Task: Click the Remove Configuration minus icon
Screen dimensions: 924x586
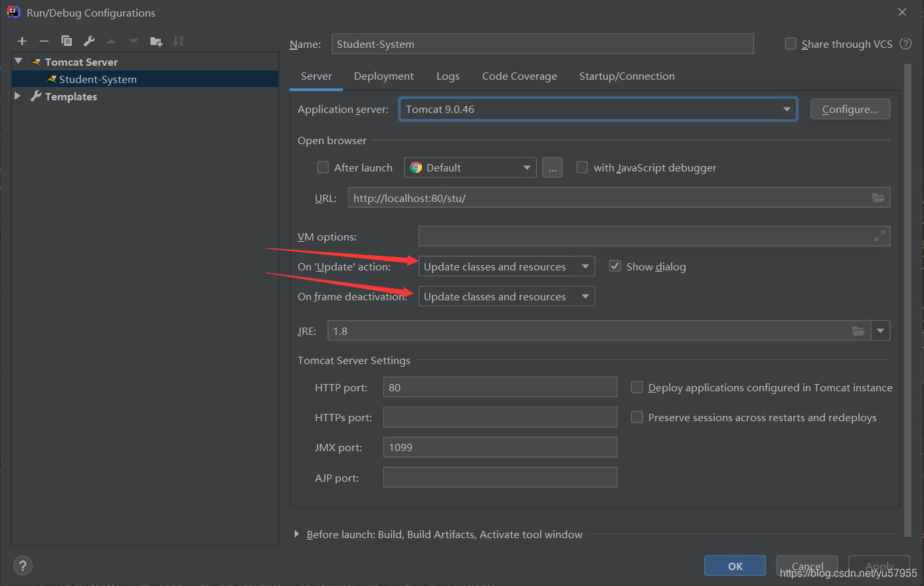Action: [x=44, y=41]
